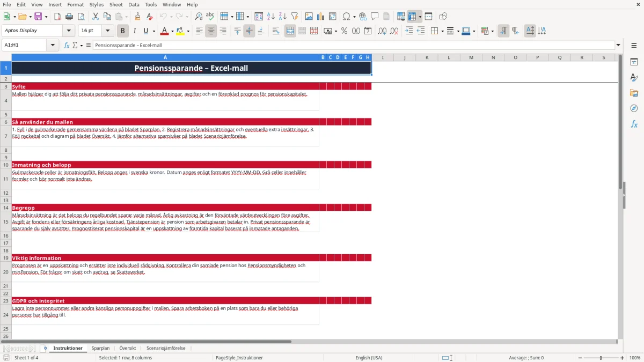
Task: Open the Function Wizard fx icon
Action: point(67,45)
